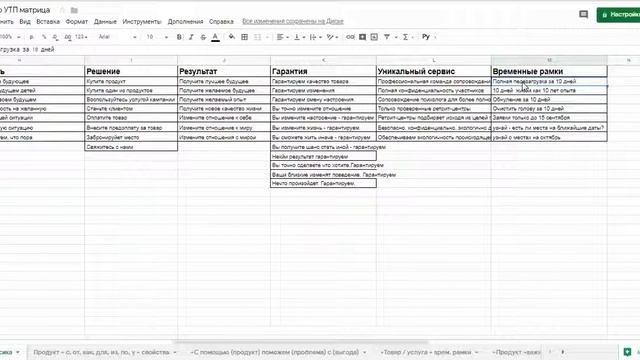This screenshot has width=640, height=360.
Task: Open the font size 10 dropdown
Action: click(157, 37)
